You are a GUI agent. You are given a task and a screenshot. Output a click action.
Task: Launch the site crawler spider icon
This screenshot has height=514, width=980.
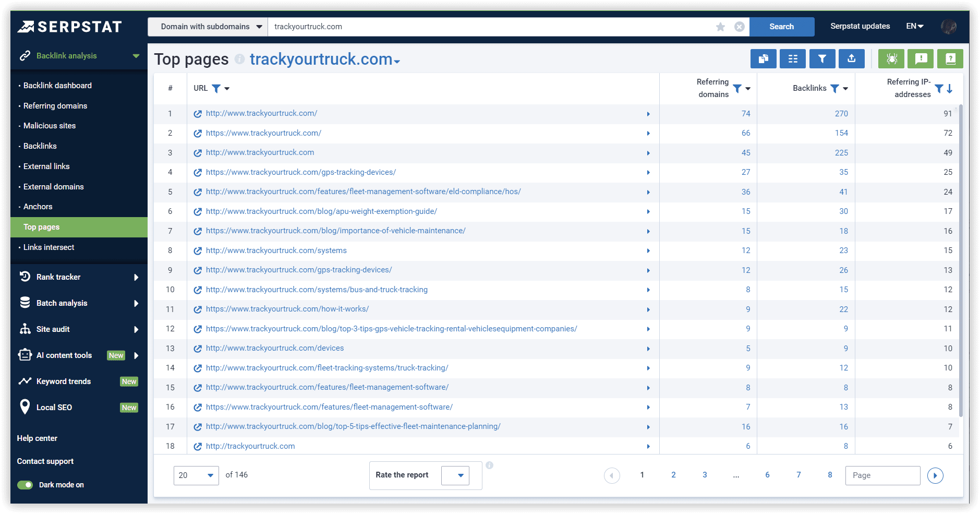pos(891,58)
